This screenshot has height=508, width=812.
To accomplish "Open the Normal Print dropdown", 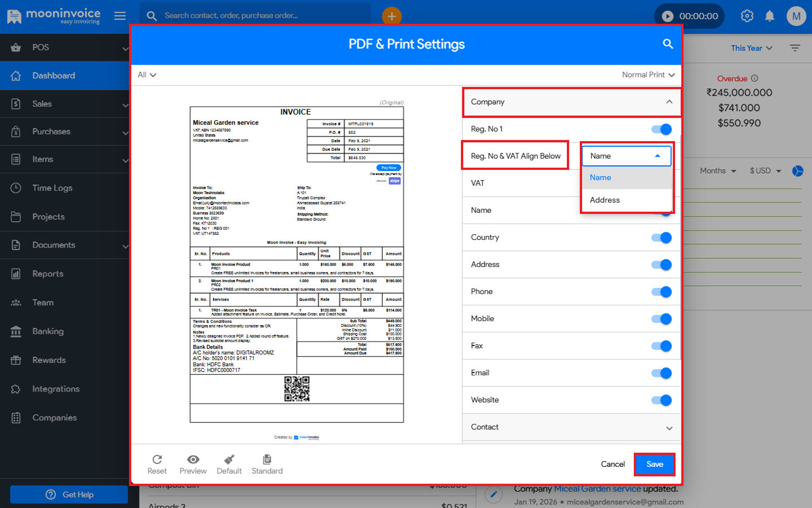I will click(648, 75).
